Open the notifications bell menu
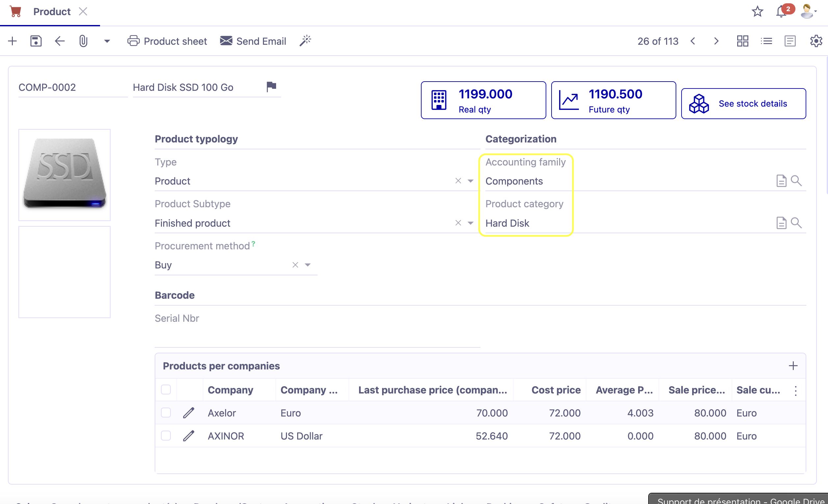 coord(780,11)
